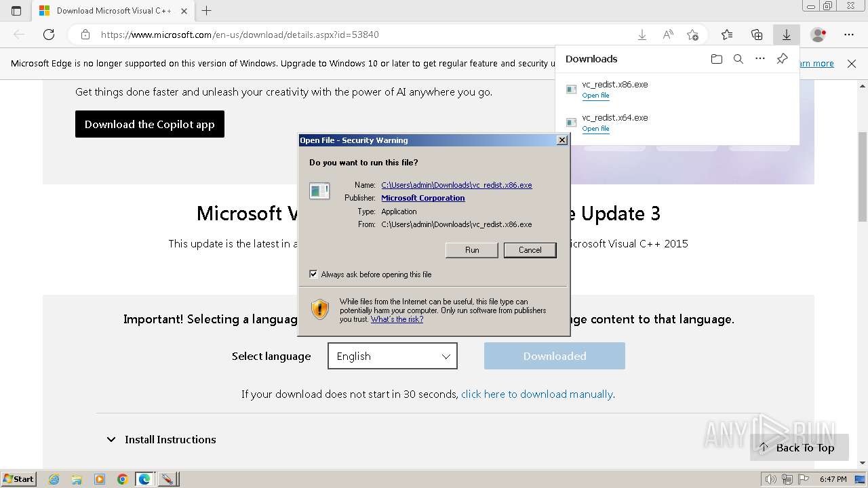Screen dimensions: 868x488
Task: Click the vc_redist.x64.exe file icon in Downloads
Action: point(572,123)
